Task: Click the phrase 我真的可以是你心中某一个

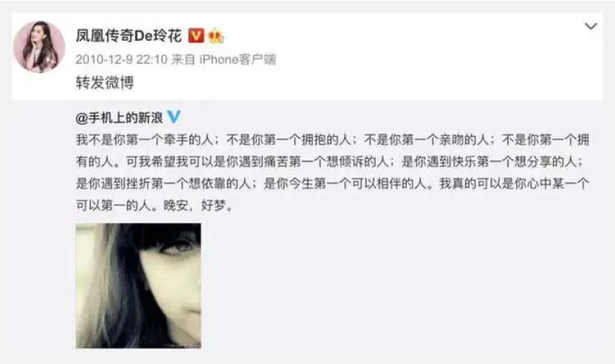Action: (514, 183)
